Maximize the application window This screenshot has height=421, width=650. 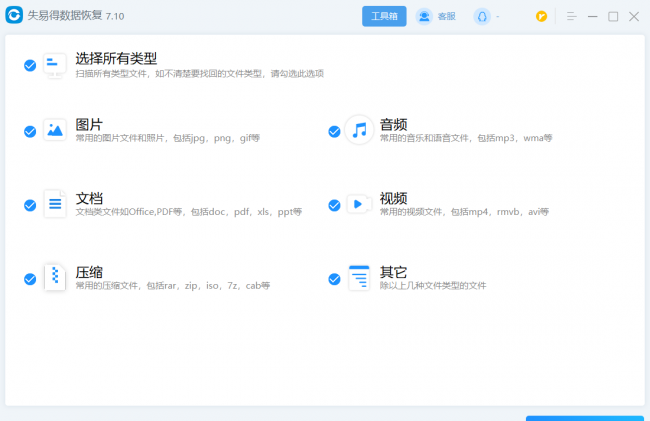click(x=613, y=17)
